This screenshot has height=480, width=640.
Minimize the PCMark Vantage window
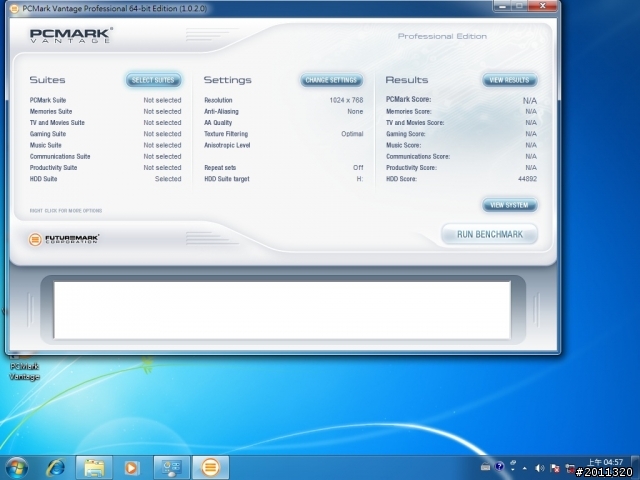coord(503,6)
